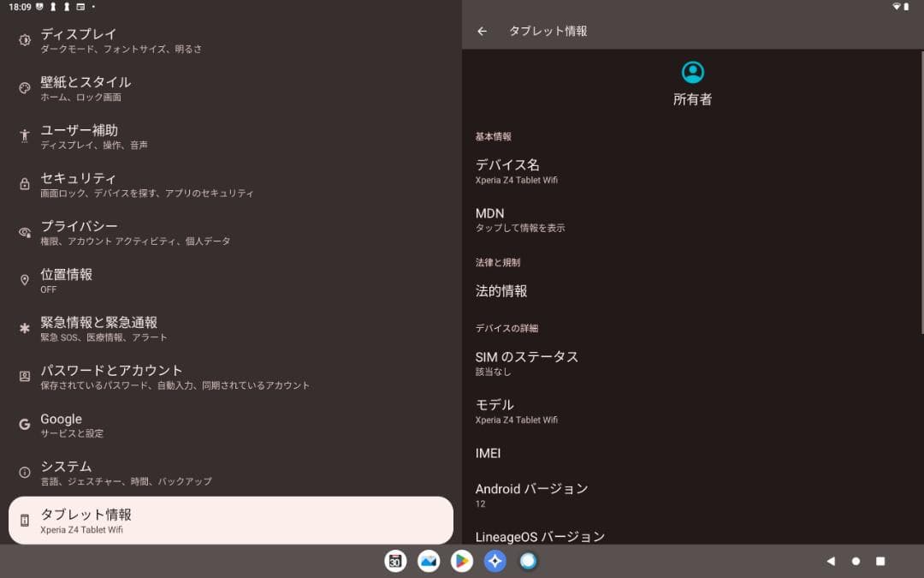Tap the accessibility settings icon

(25, 135)
